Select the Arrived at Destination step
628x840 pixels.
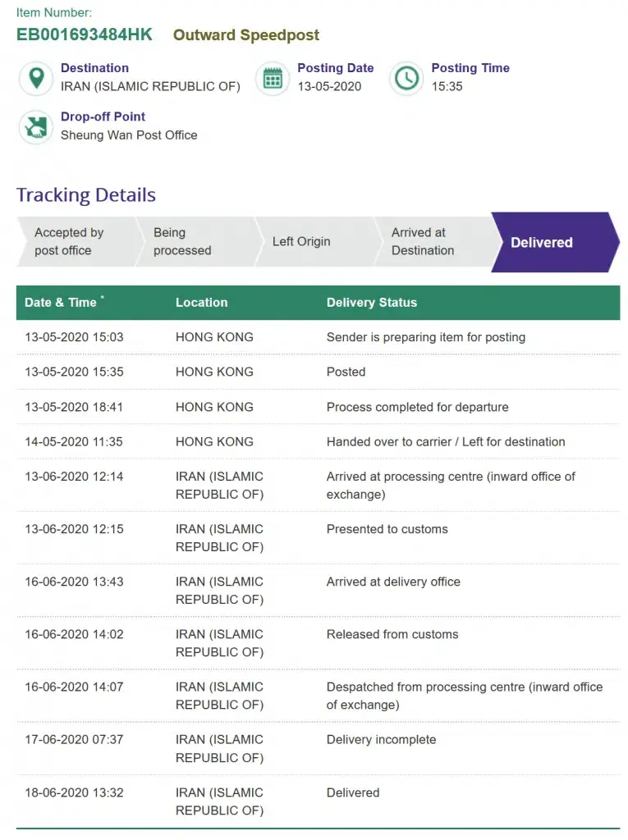433,242
